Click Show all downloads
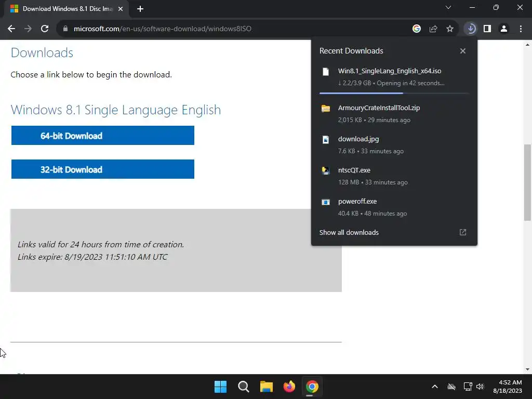This screenshot has height=399, width=532. tap(349, 232)
